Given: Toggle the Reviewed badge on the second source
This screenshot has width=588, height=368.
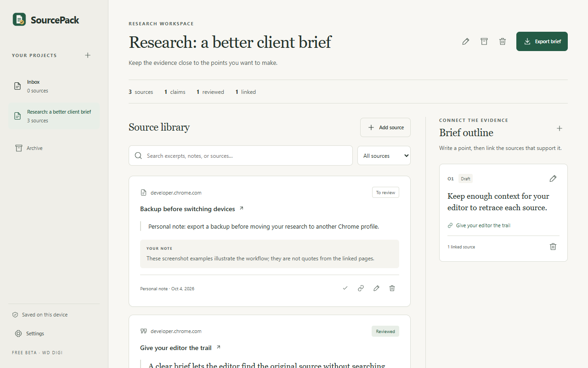Looking at the screenshot, I should [385, 331].
